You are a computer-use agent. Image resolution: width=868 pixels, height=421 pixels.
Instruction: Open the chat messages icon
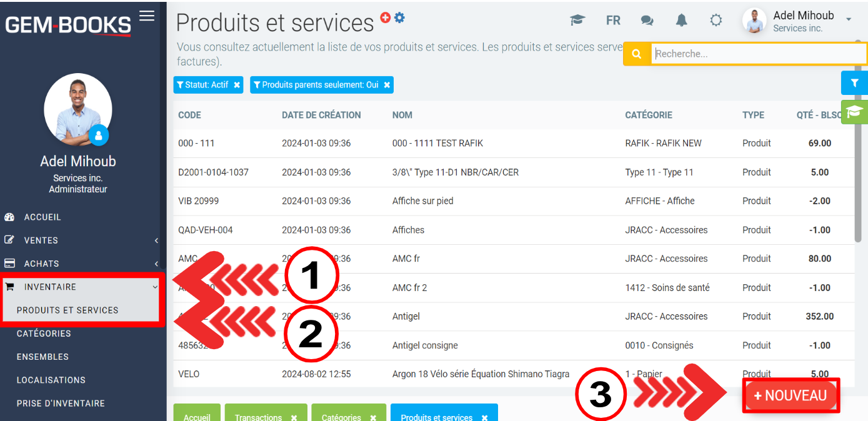tap(647, 21)
